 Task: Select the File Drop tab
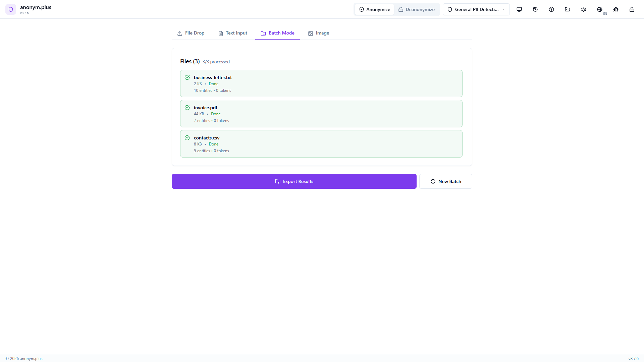click(x=191, y=33)
